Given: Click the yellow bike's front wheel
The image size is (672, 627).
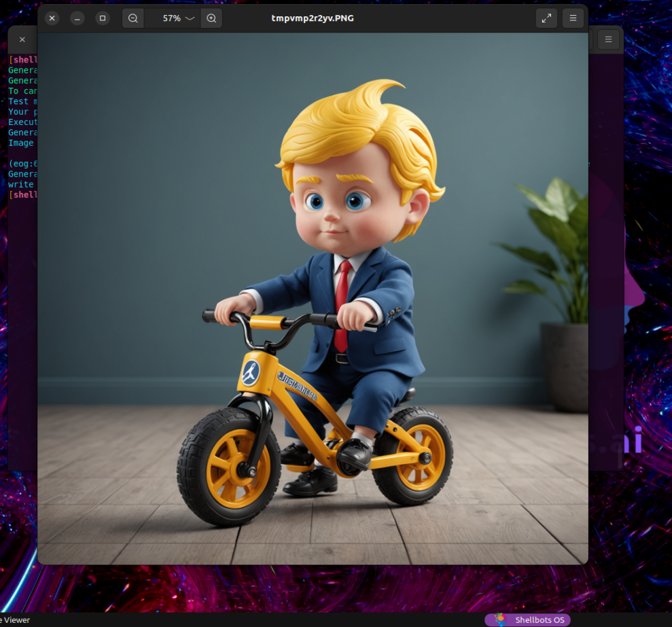Looking at the screenshot, I should [x=229, y=467].
